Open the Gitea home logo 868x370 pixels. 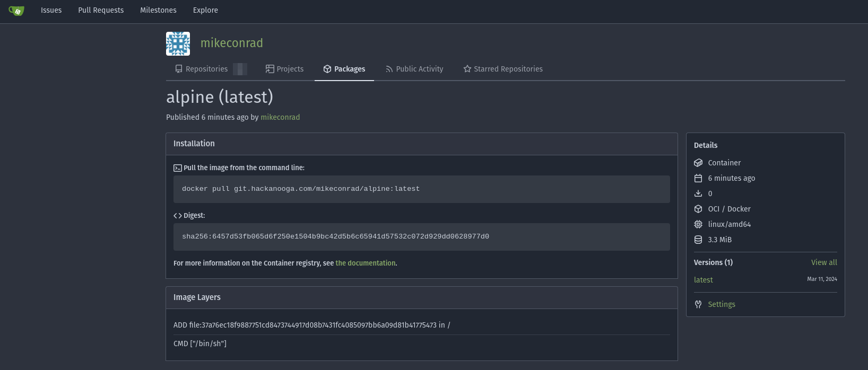tap(16, 10)
